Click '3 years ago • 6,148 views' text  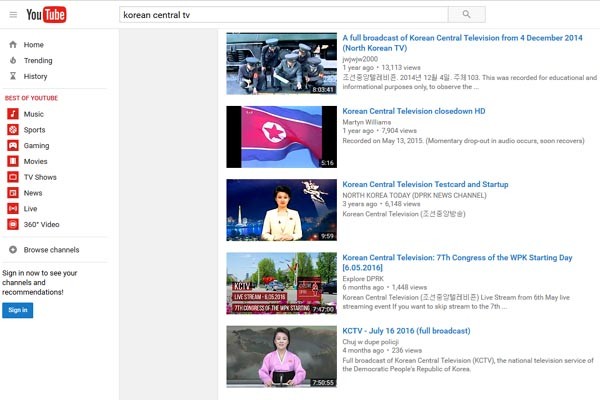(x=381, y=204)
